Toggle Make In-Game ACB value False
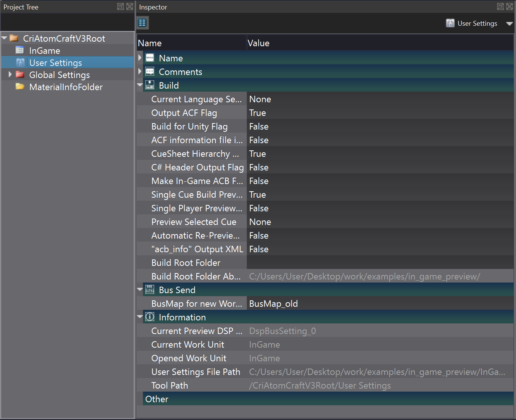 coord(380,181)
